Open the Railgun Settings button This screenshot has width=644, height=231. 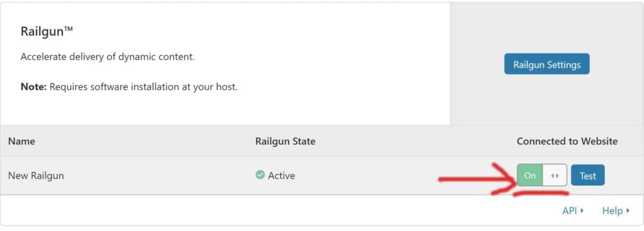click(547, 64)
